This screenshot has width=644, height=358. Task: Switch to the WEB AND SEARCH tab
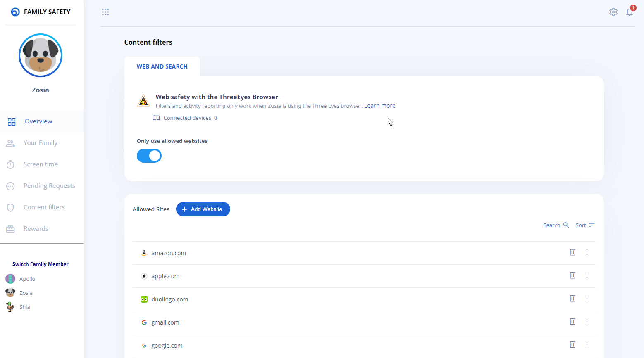pos(162,66)
